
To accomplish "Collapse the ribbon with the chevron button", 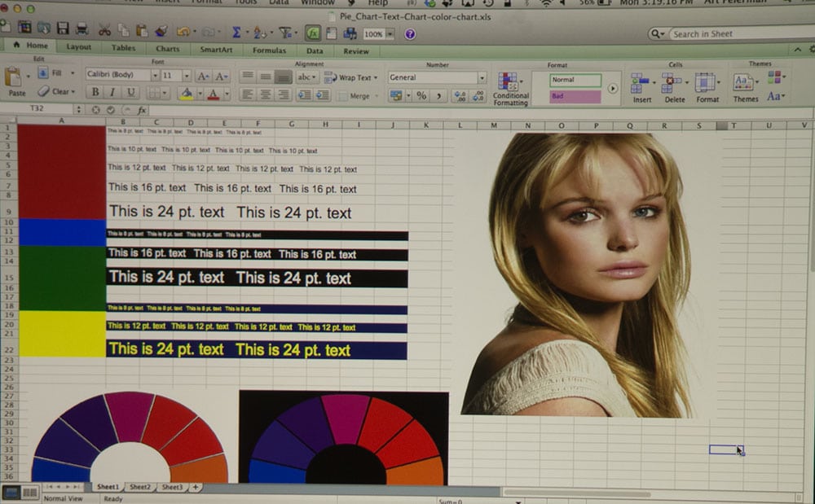I will [x=797, y=50].
